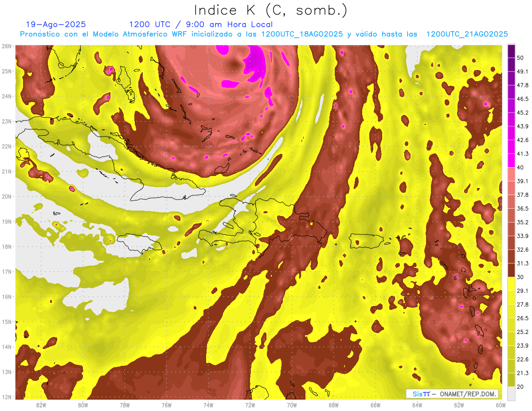Pick the magenta swatch between 40 and 41.3
Viewport: 532px width, 411px height.
point(511,160)
